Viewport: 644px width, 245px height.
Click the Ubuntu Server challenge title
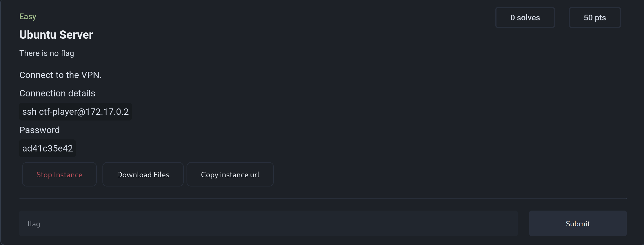[56, 35]
